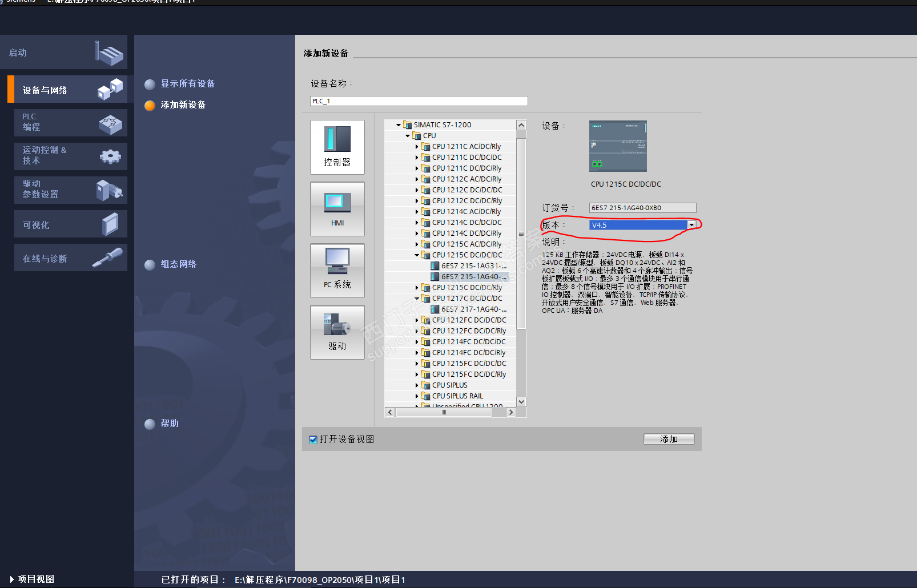Screen dimensions: 917x588
Task: Expand the CPU 1212C AC/DC/Rly node
Action: (416, 179)
